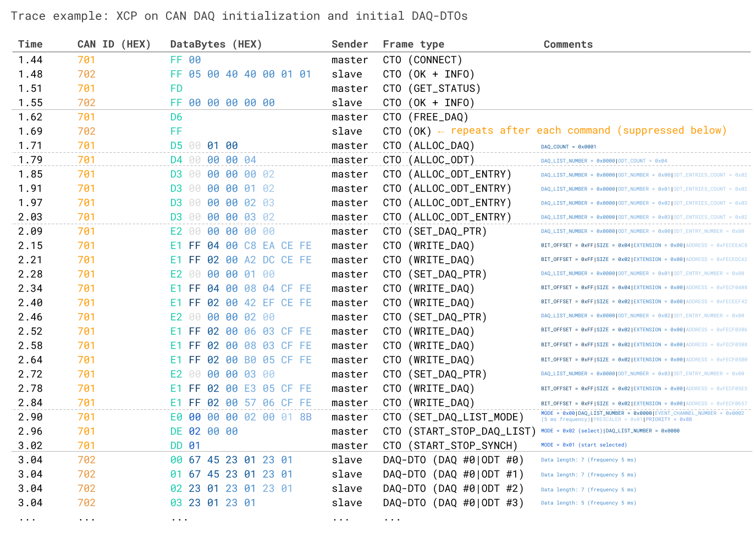
Task: Click data bytes '01 67 45 23 01 23 01'
Action: coord(231,474)
